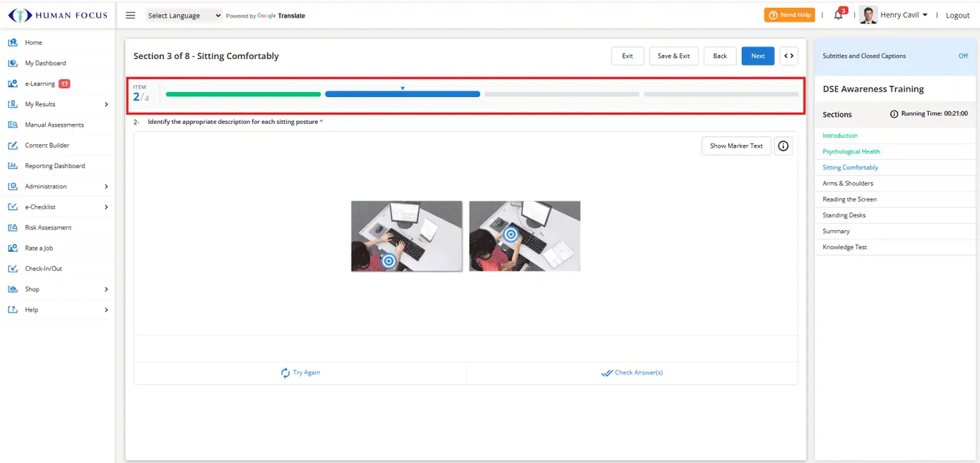Viewport: 980px width, 463px height.
Task: Click the Rate a Job sidebar icon
Action: tap(12, 248)
